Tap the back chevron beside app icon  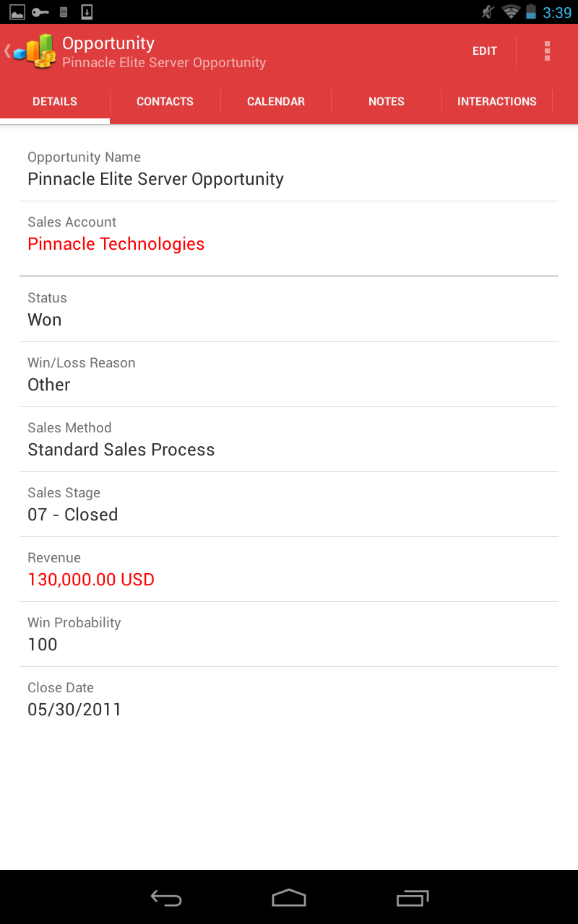(x=7, y=51)
